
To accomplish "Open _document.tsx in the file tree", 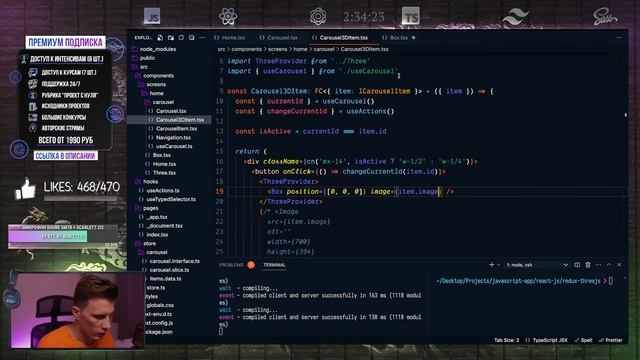I will pyautogui.click(x=164, y=226).
